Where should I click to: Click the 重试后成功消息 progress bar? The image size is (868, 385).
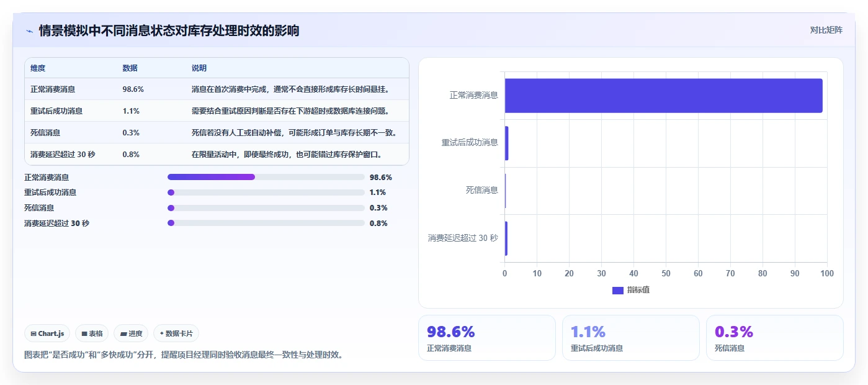[266, 192]
